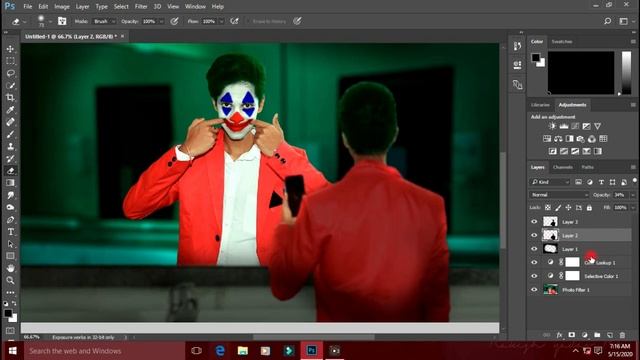Click the search icon in options bar
Viewport: 640px width, 360px height.
point(607,21)
